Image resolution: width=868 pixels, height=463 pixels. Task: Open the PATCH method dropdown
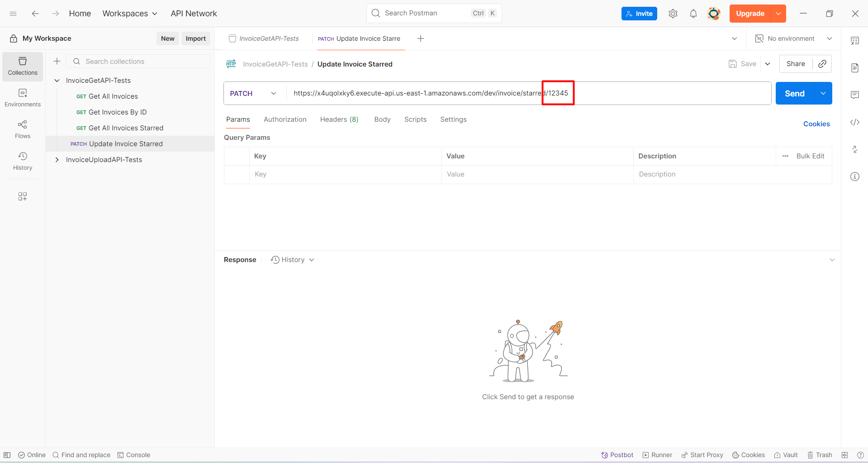[273, 93]
